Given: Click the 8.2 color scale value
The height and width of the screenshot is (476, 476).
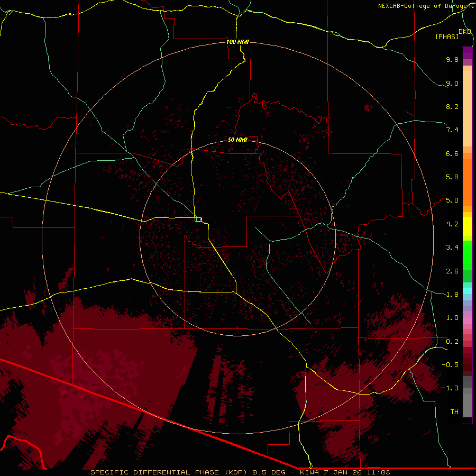Looking at the screenshot, I should tap(452, 106).
